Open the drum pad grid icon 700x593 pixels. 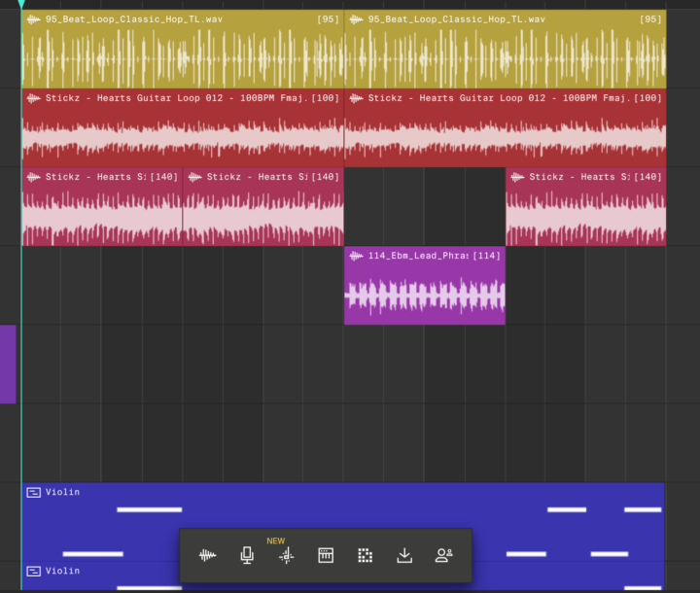click(x=366, y=555)
